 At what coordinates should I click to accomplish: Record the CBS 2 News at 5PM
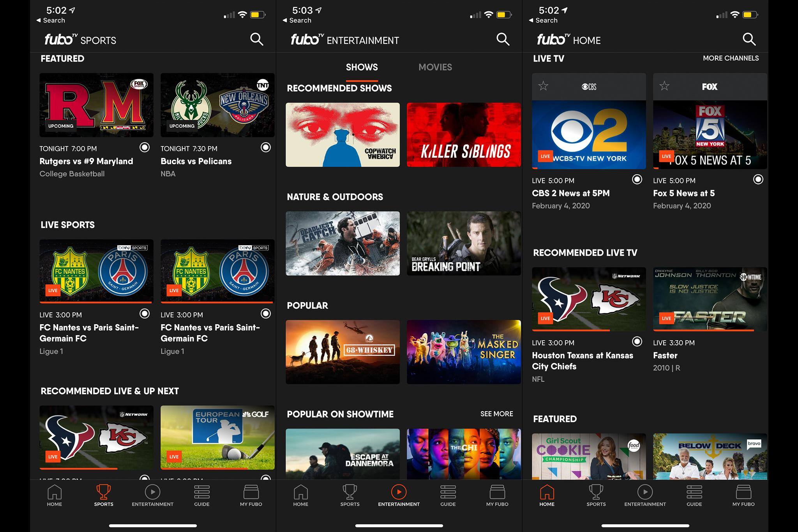(637, 179)
